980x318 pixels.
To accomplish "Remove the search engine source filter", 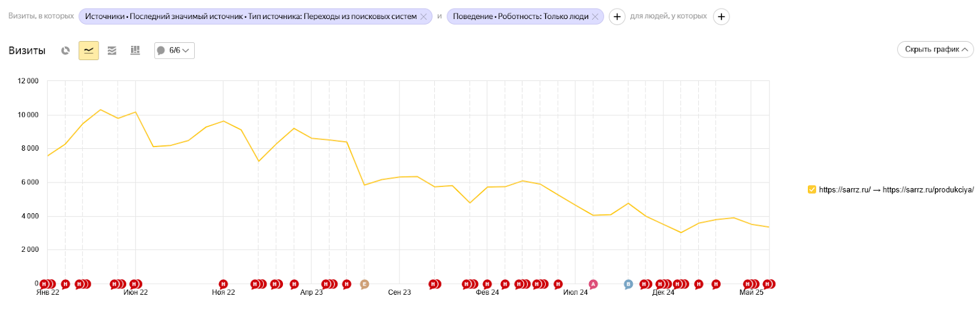I will [423, 17].
